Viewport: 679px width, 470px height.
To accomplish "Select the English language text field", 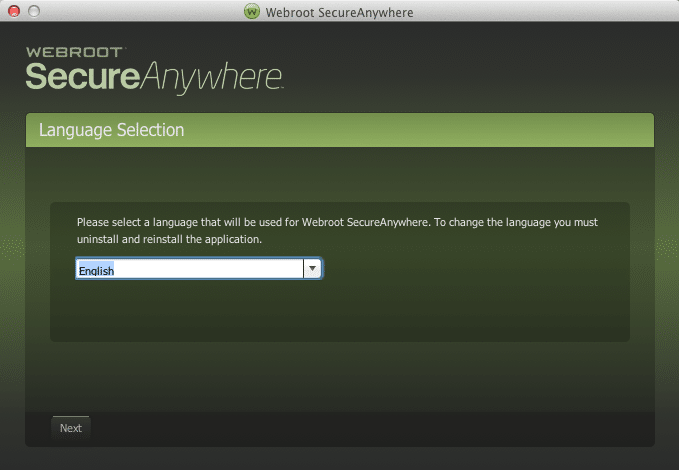I will [190, 269].
